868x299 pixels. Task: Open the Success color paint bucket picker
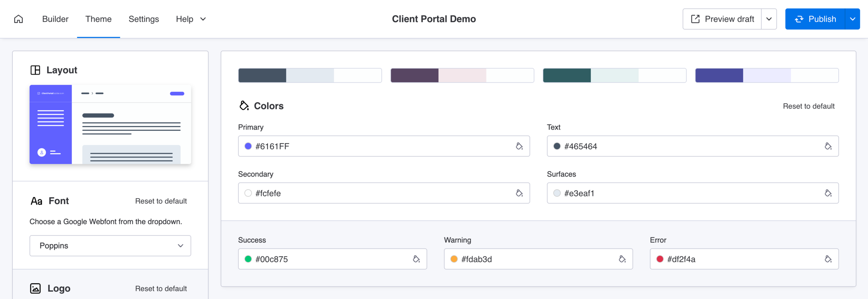416,259
